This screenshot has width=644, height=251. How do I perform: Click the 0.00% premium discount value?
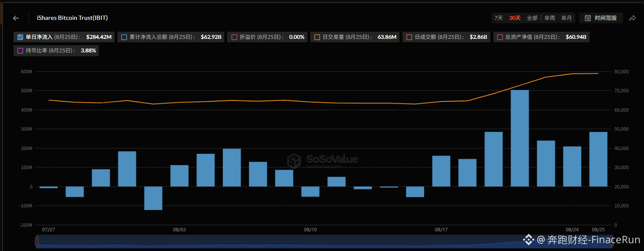coord(296,37)
